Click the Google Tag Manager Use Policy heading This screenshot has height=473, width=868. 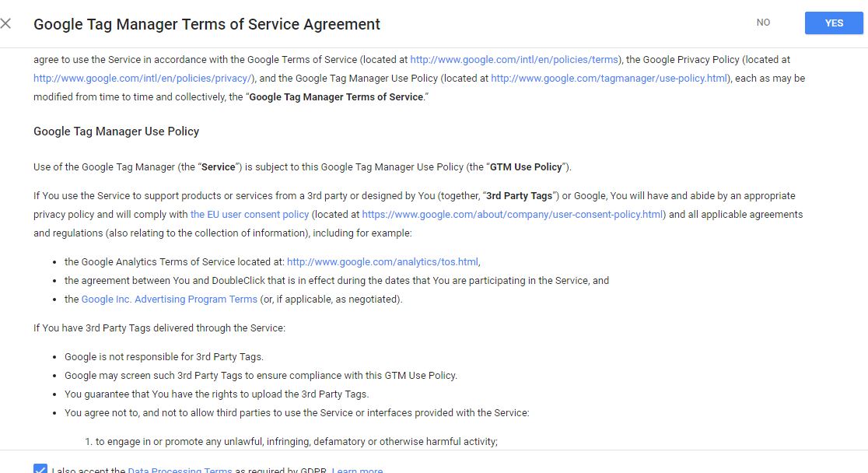point(116,131)
